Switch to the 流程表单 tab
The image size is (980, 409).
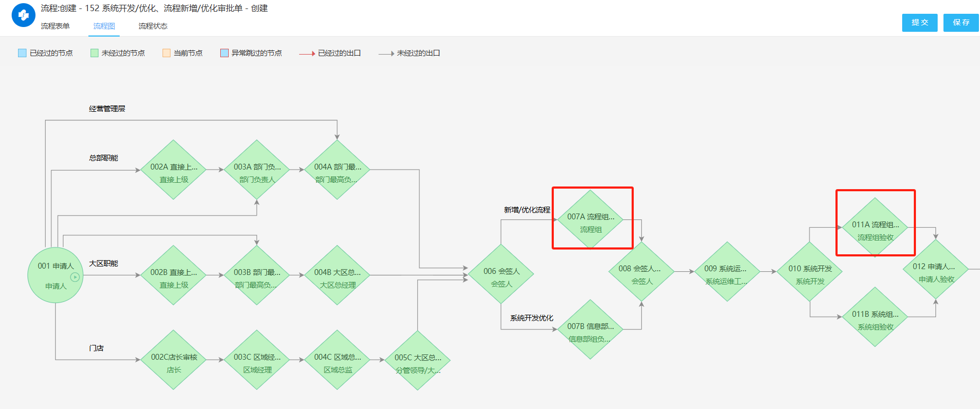55,26
